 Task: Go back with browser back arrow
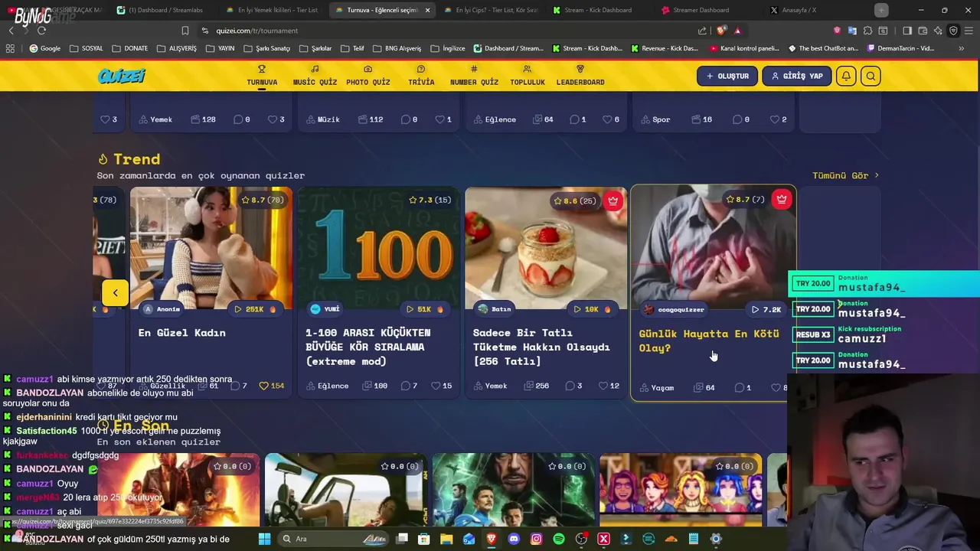[11, 31]
